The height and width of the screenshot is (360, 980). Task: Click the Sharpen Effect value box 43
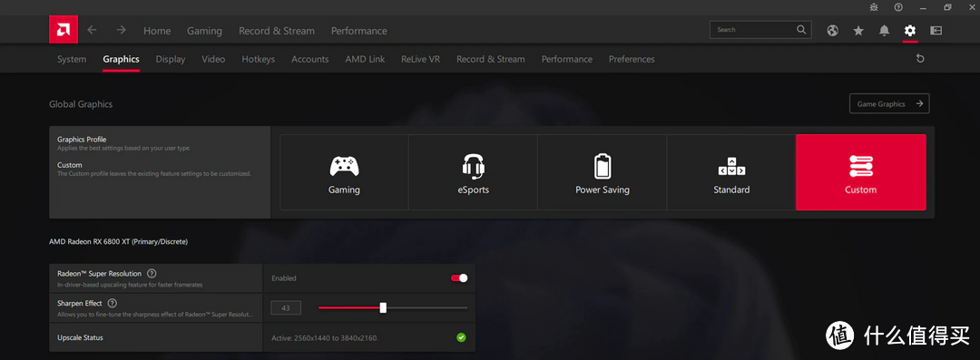tap(286, 307)
